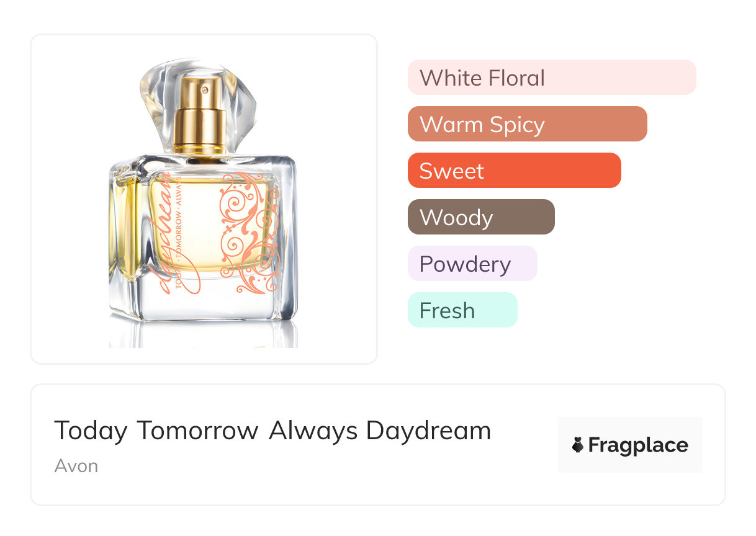Click the Fragplace wordmark text
756x536 pixels.
637,445
